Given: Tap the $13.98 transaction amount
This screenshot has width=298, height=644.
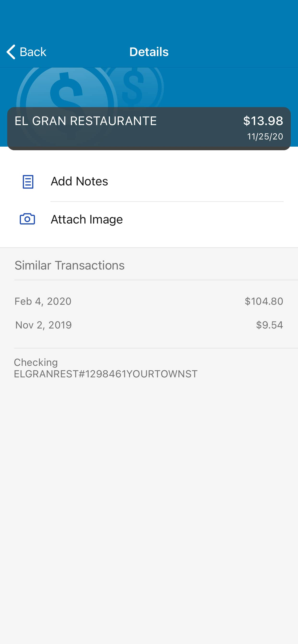Looking at the screenshot, I should pyautogui.click(x=263, y=121).
